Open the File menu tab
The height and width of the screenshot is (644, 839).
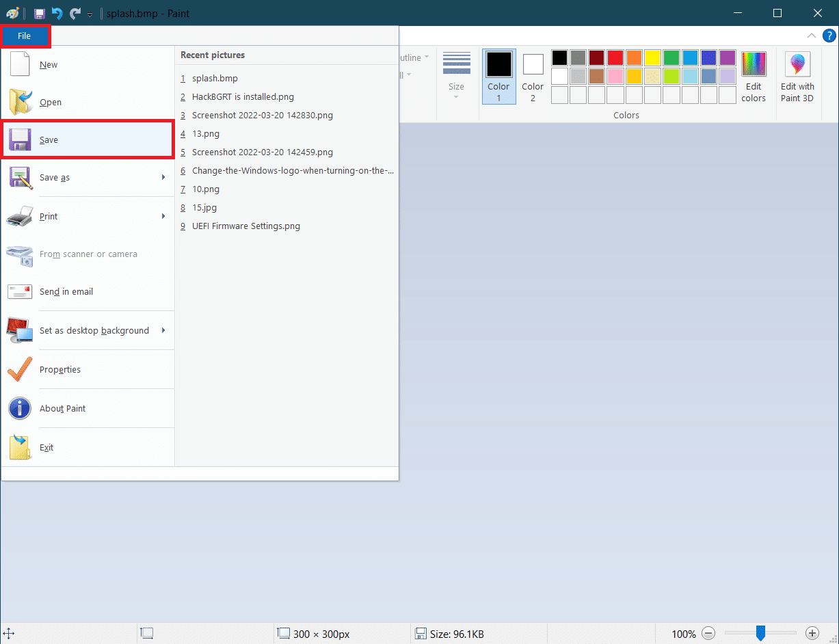tap(25, 36)
